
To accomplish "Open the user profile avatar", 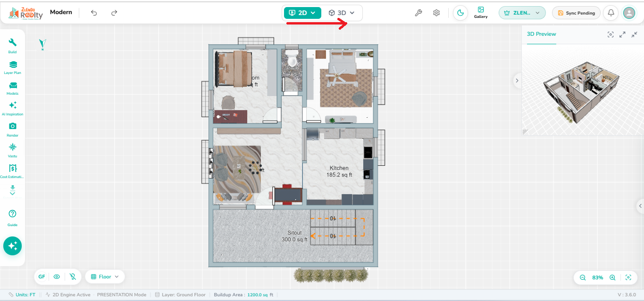I will click(629, 13).
